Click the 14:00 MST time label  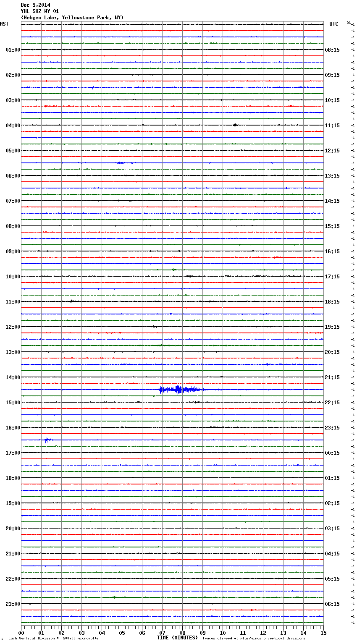tap(13, 377)
